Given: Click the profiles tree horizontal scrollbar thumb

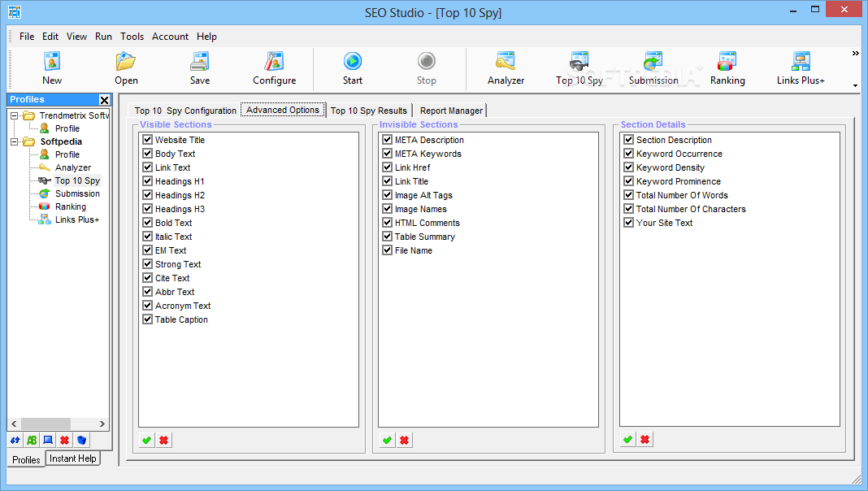Looking at the screenshot, I should (46, 424).
